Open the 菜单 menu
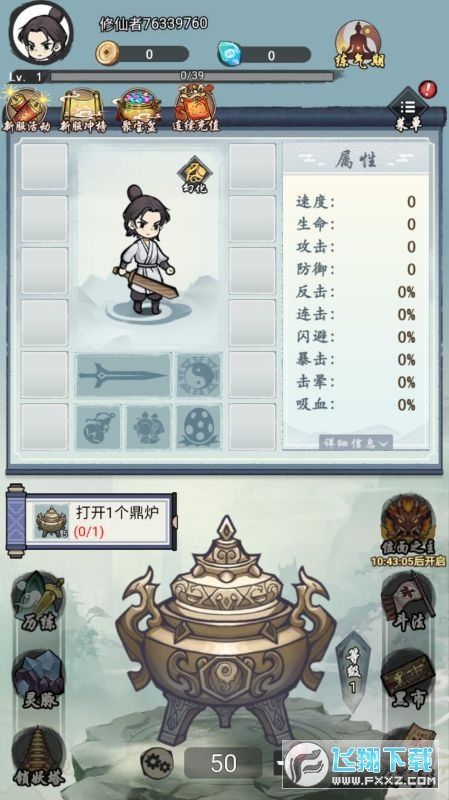 click(x=408, y=110)
